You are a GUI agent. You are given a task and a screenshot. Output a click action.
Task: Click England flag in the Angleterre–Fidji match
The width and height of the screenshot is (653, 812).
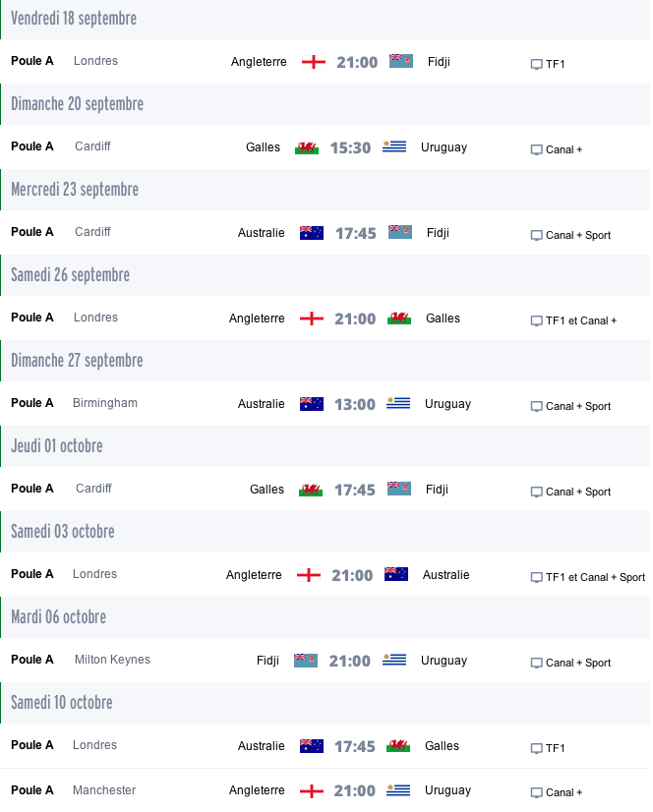click(314, 62)
